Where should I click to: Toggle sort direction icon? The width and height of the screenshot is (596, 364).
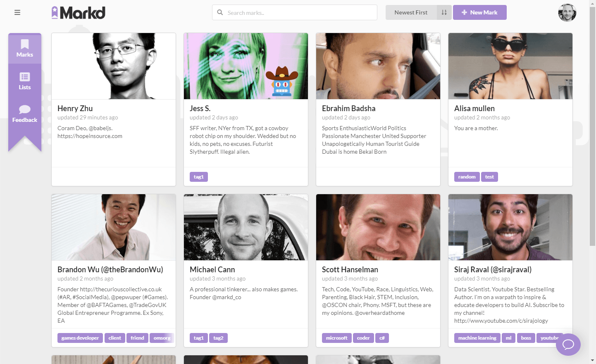click(444, 12)
